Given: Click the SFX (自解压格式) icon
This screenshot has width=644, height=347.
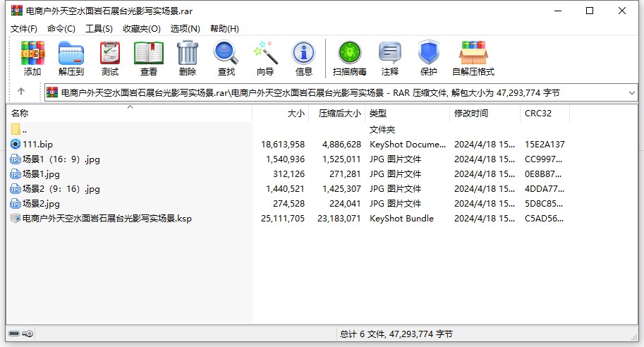Looking at the screenshot, I should click(473, 53).
